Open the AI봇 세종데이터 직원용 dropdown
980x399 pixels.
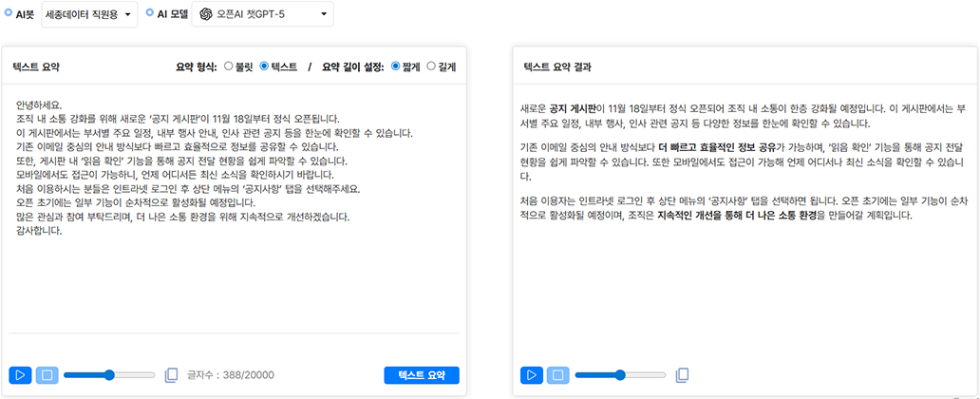(x=90, y=14)
